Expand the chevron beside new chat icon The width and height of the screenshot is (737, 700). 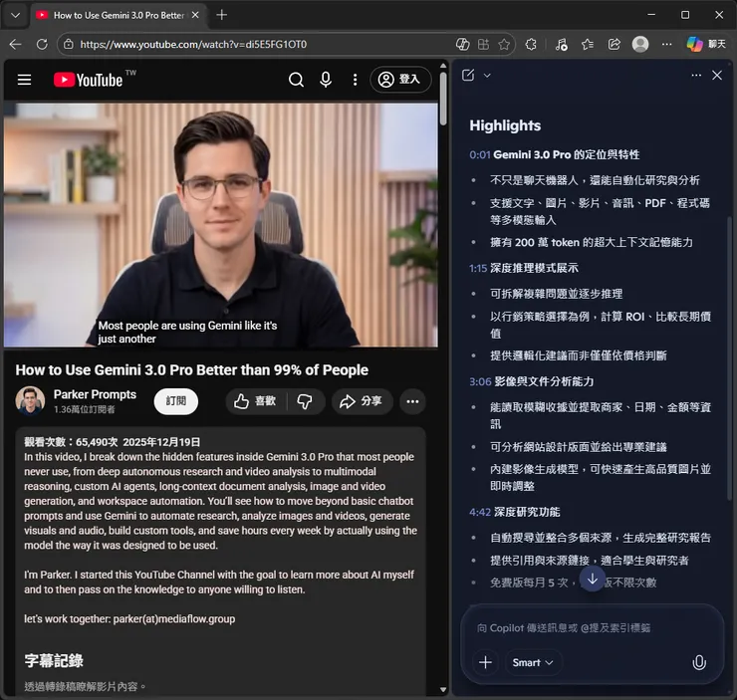click(487, 75)
